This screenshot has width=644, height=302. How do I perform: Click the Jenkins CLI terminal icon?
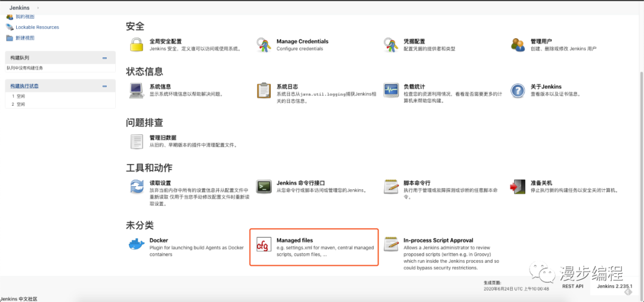pyautogui.click(x=264, y=187)
